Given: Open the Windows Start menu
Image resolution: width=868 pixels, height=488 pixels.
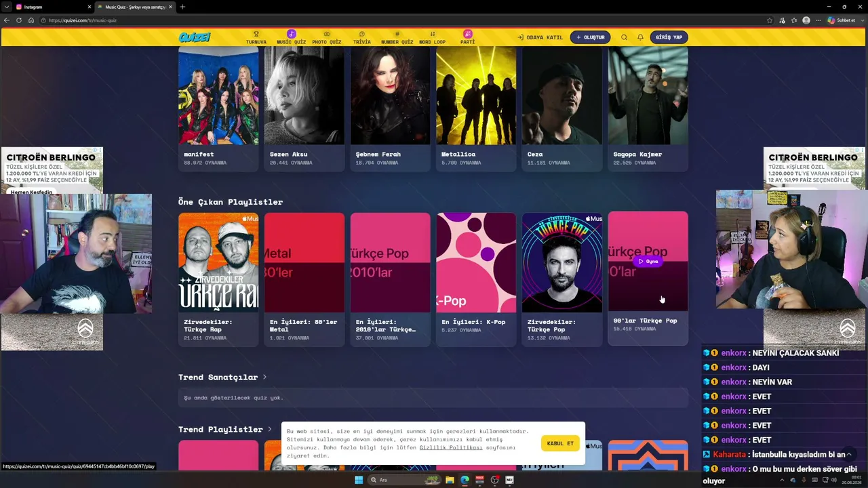Looking at the screenshot, I should click(x=359, y=480).
